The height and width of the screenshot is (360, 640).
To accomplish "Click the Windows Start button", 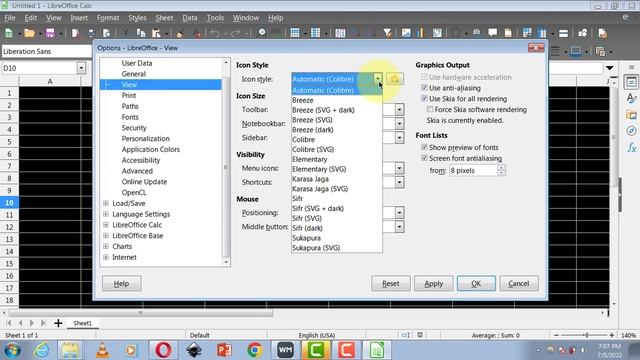I will click(x=12, y=350).
